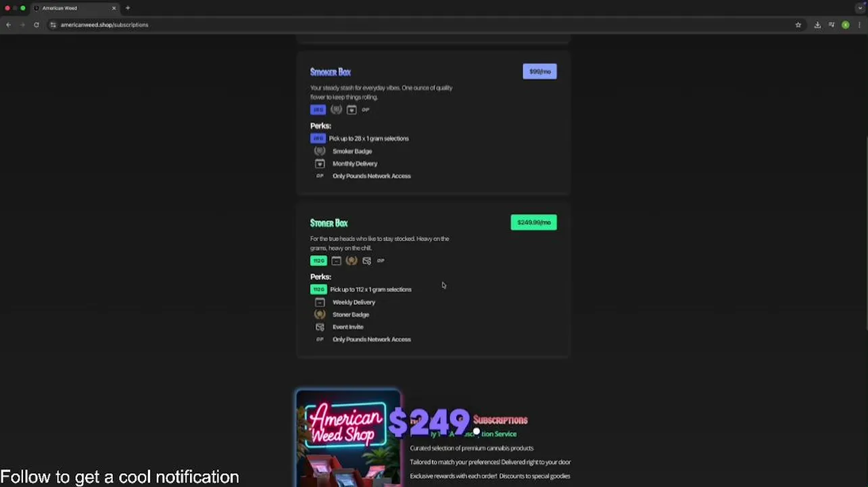Click the OP icon beside Smoker Box network access
This screenshot has width=868, height=487.
(320, 176)
